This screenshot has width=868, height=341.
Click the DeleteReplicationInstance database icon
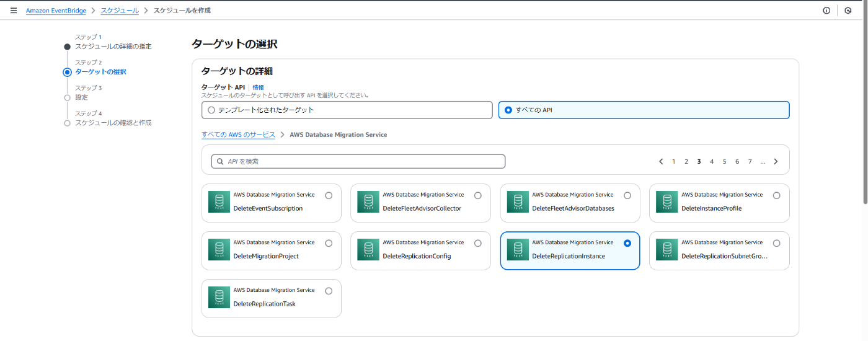518,250
